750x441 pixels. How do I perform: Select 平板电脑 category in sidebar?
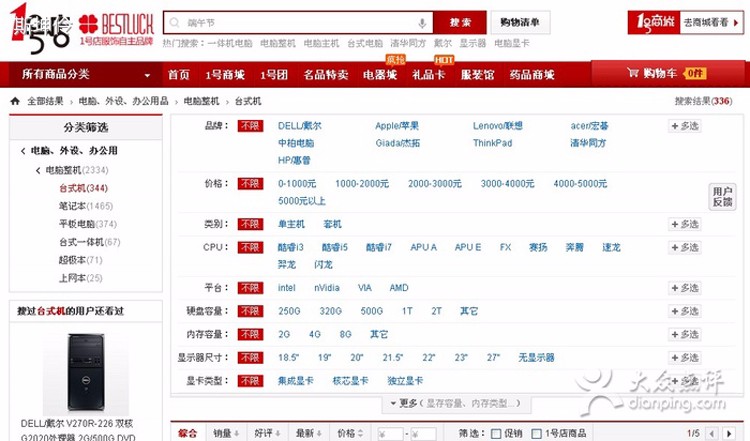point(88,224)
